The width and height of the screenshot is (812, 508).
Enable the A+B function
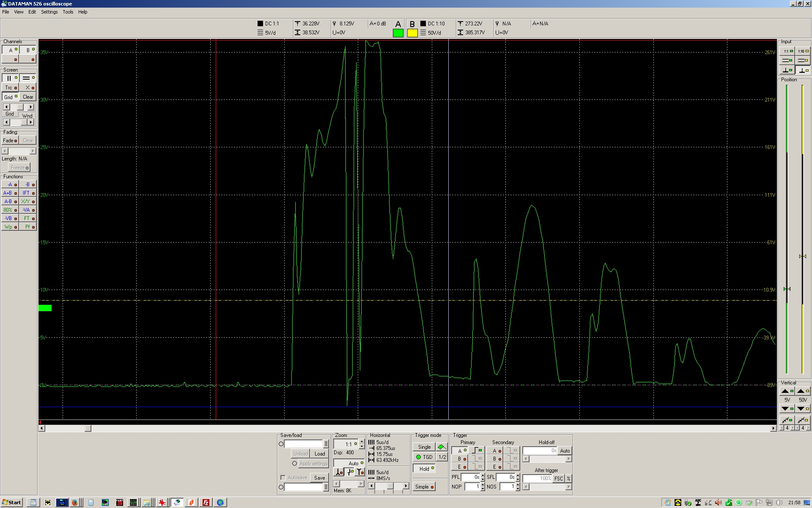pyautogui.click(x=10, y=193)
